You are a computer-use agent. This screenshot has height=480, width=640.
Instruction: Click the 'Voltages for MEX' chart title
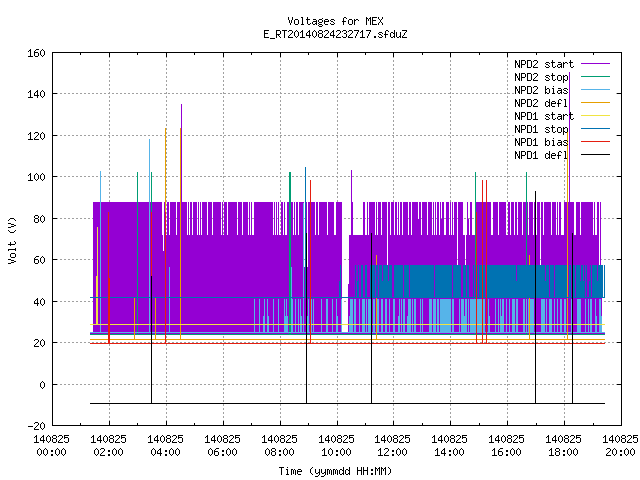[336, 21]
